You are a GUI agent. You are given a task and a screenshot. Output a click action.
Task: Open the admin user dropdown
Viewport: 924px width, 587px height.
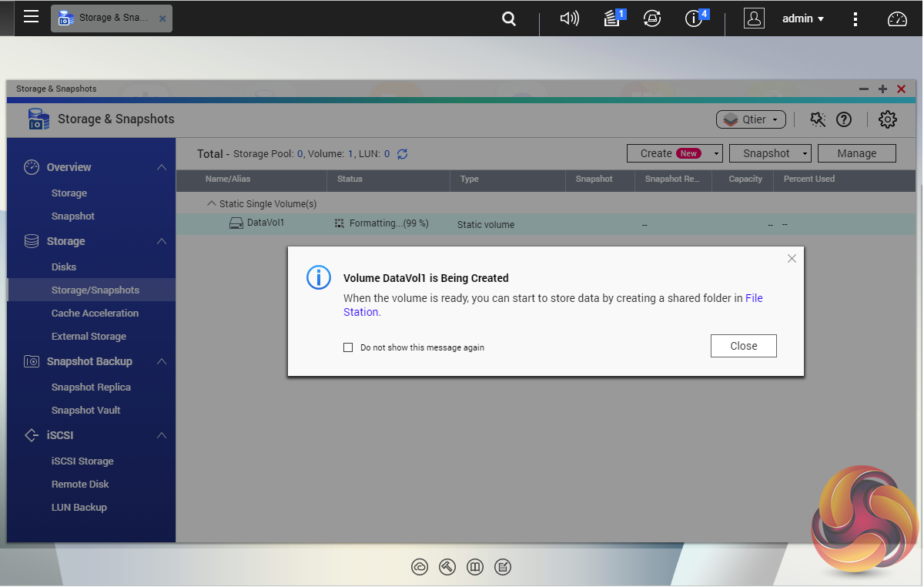(803, 18)
